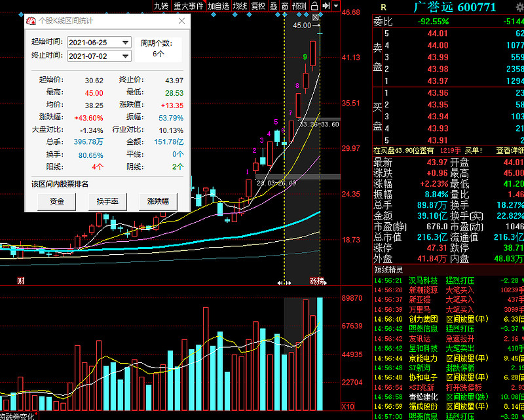Click the padlock icon in chart toolbar

pos(314,6)
